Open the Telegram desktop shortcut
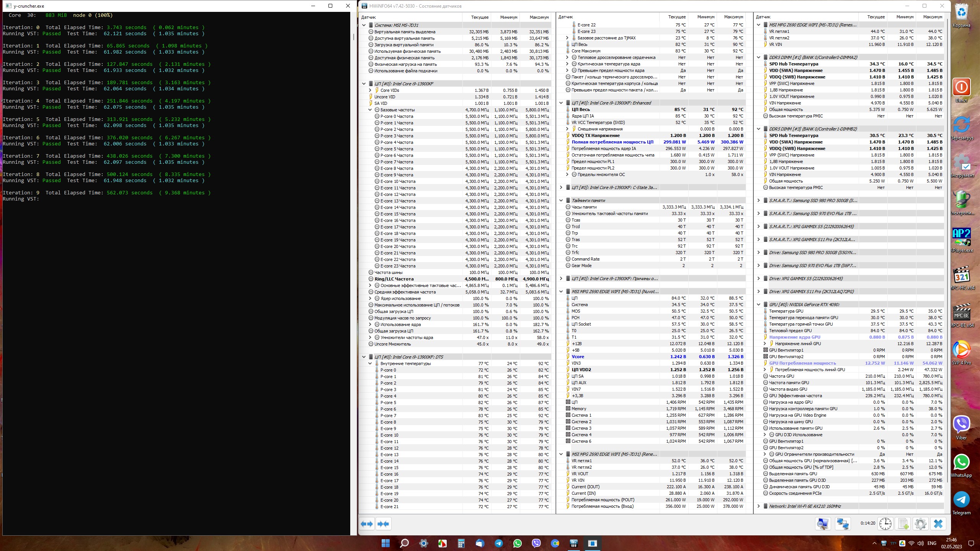Viewport: 980px width, 551px height. pyautogui.click(x=961, y=500)
